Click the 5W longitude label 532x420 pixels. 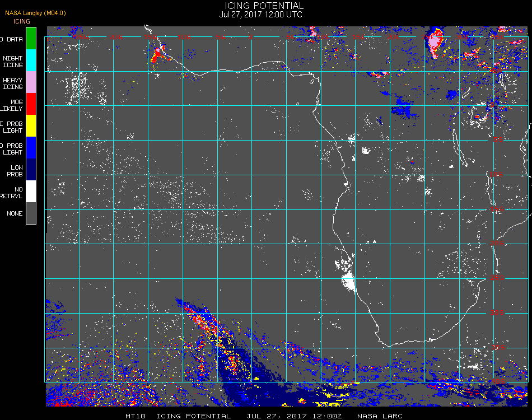click(x=221, y=37)
